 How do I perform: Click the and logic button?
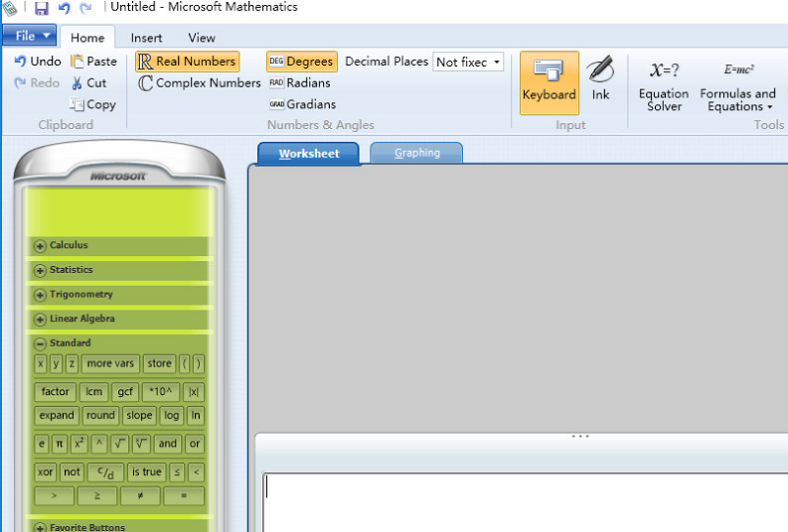[167, 444]
